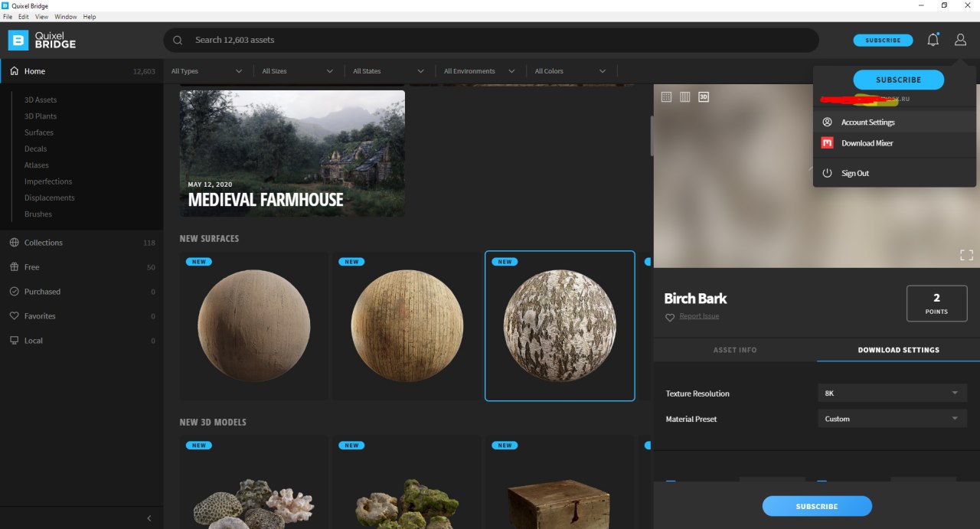
Task: Open the Edit menu
Action: pyautogui.click(x=24, y=16)
